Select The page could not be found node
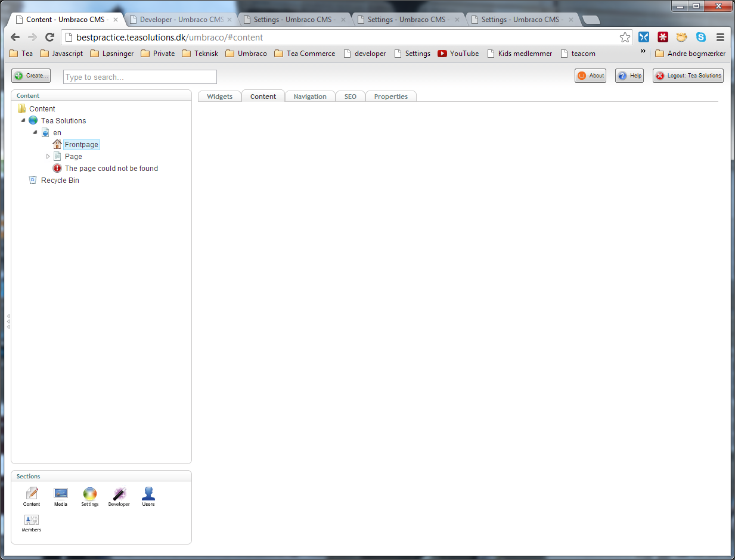 (x=111, y=169)
